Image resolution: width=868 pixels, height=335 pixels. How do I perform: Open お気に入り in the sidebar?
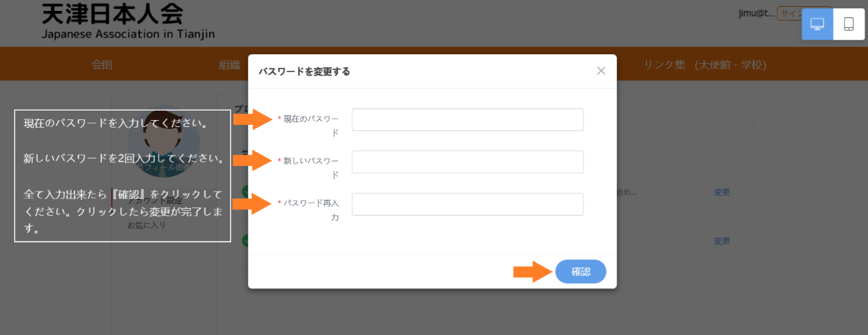tap(147, 224)
